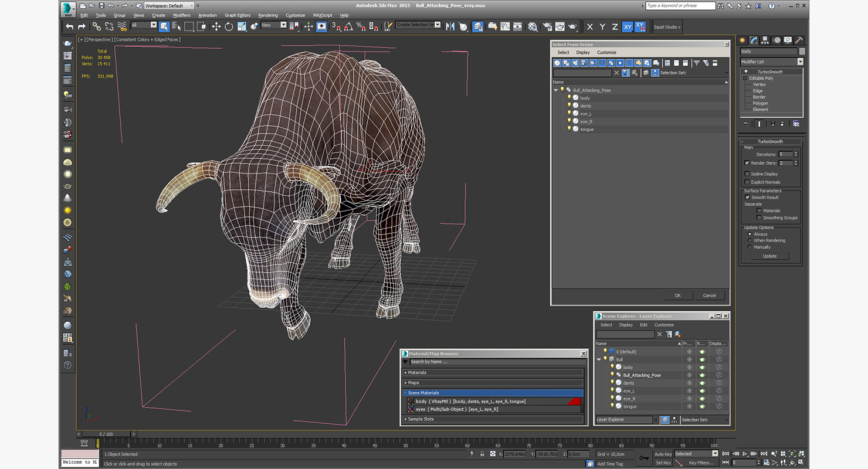Open the Workspace: Default dropdown

coord(169,6)
